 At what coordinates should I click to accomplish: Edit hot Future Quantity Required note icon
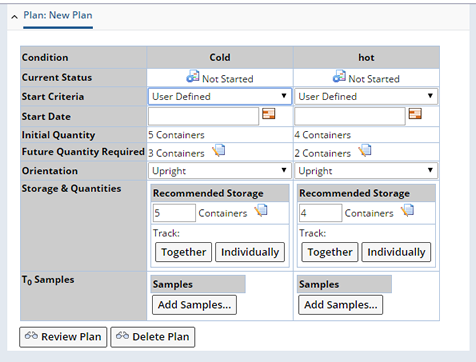pyautogui.click(x=365, y=151)
